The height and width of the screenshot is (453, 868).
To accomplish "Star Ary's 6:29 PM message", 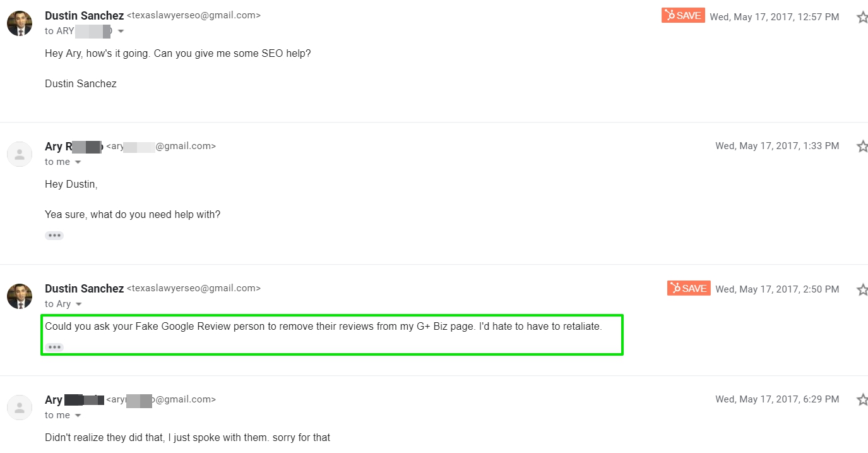I will 862,400.
